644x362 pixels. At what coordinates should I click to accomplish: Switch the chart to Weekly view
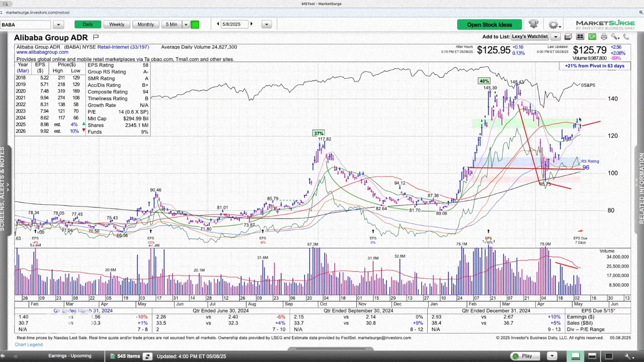[x=116, y=24]
